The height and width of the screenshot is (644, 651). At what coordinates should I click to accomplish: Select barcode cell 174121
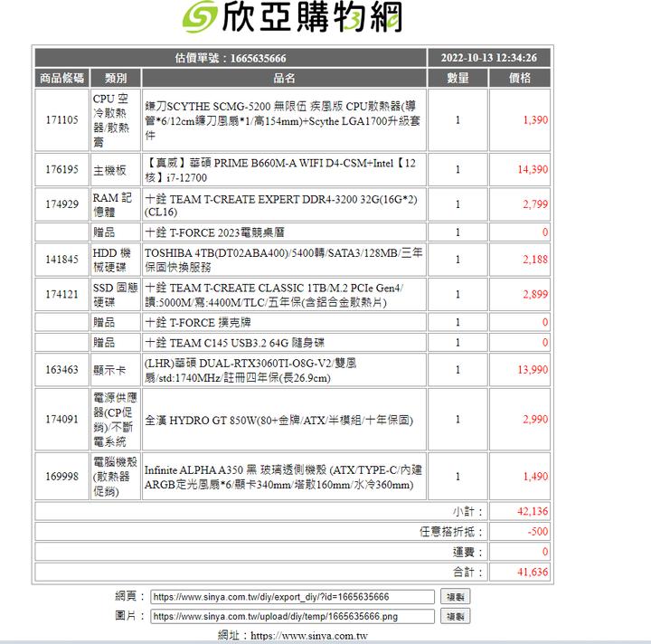(x=61, y=294)
